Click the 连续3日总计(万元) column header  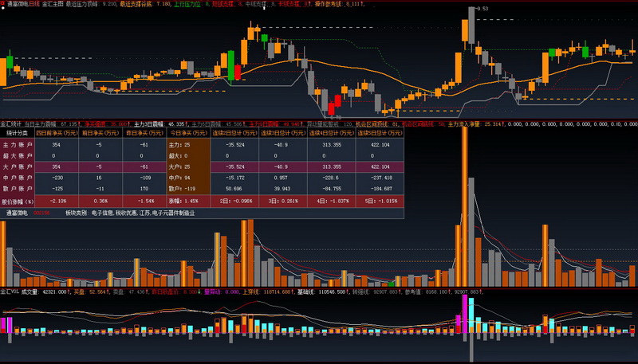point(283,133)
